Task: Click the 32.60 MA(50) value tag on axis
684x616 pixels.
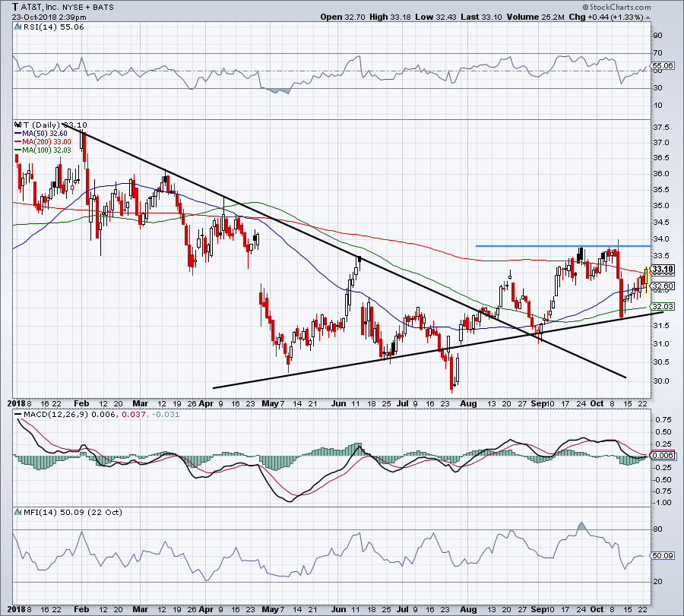Action: [663, 286]
